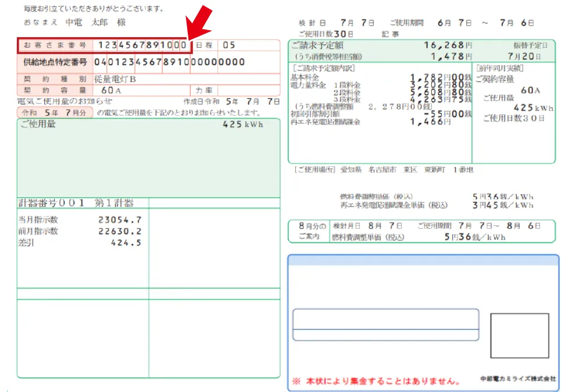Image resolution: width=561 pixels, height=392 pixels.
Task: Click supply point number 0401234567891000000000
Action: tap(170, 62)
